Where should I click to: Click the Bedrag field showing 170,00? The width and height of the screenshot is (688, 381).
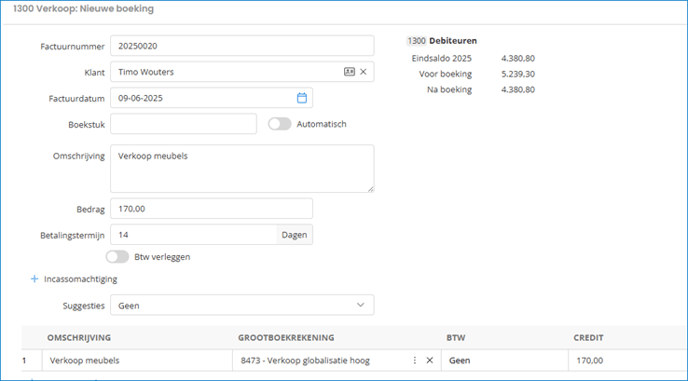(x=211, y=208)
